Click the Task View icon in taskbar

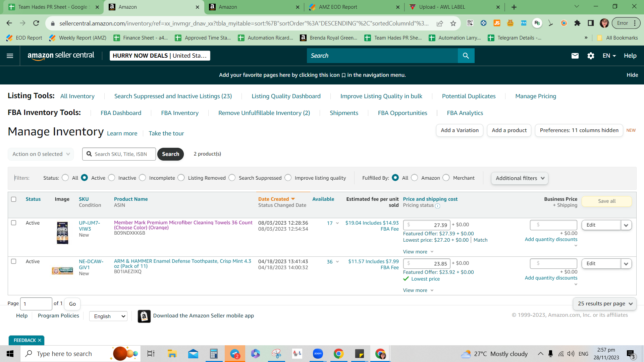pyautogui.click(x=151, y=354)
